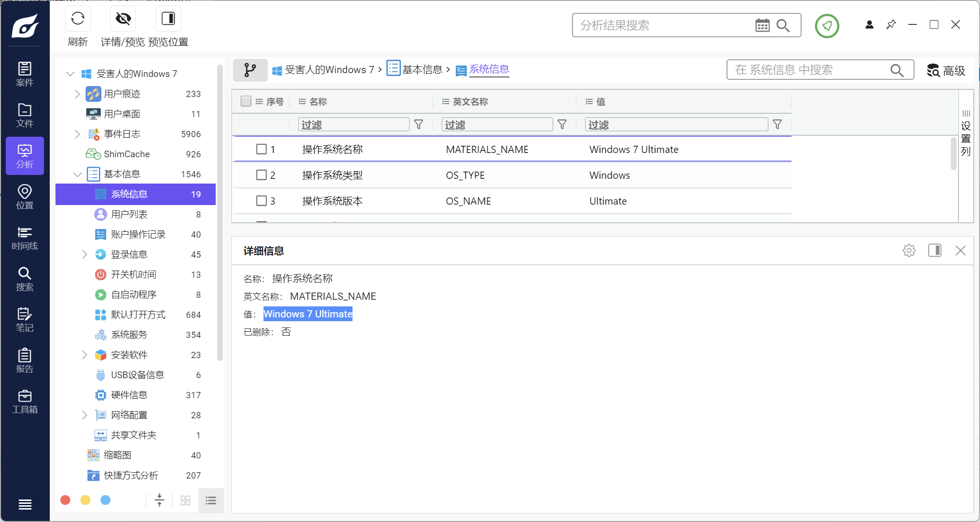This screenshot has height=522, width=980.
Task: Click the branch tree icon button beside breadcrumb
Action: tap(250, 70)
